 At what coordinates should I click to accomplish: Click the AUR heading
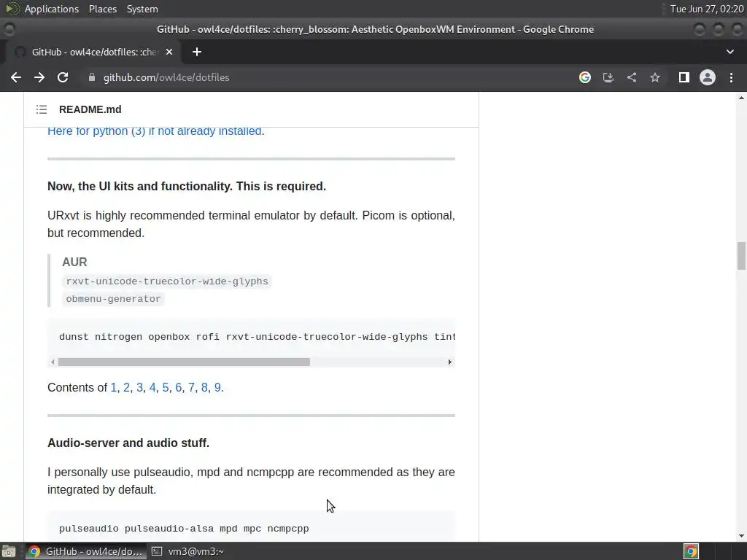74,262
